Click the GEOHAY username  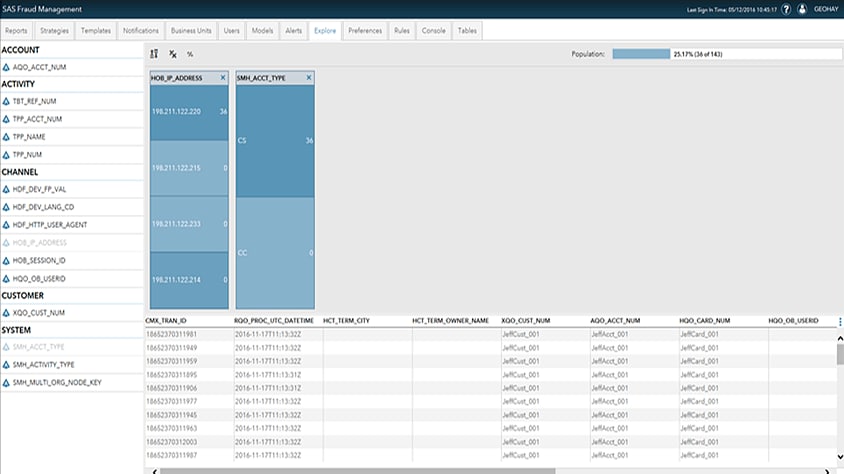coord(826,9)
